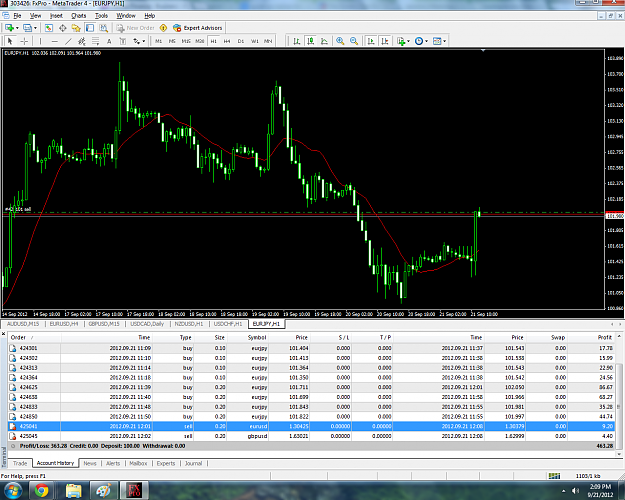
Task: Draw a vertical line on chart
Action: 40,41
